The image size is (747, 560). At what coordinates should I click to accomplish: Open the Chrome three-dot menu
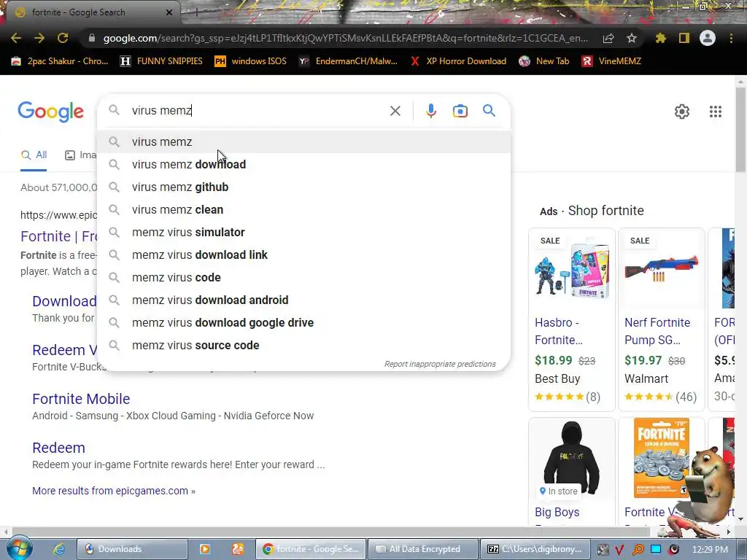tap(731, 38)
